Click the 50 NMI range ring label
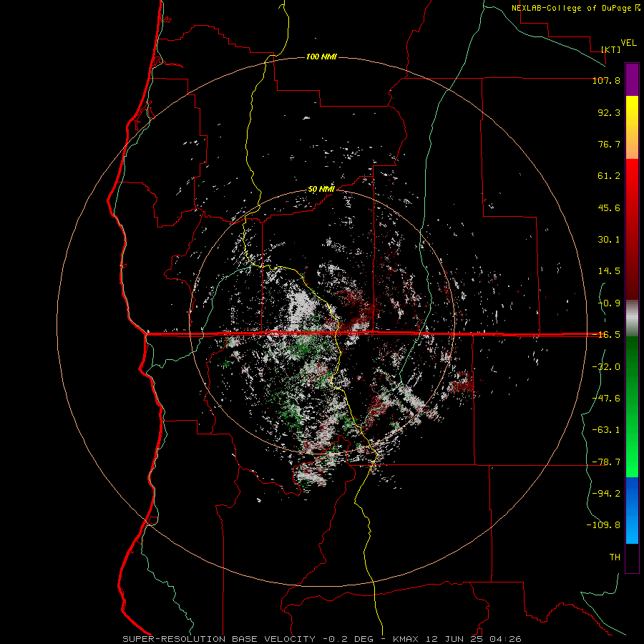This screenshot has width=644, height=644. tap(321, 190)
